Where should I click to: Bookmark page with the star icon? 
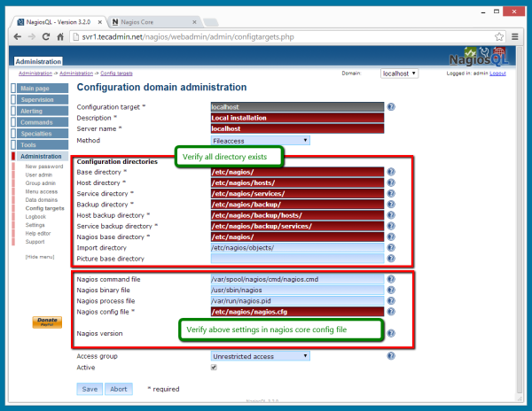coord(501,36)
